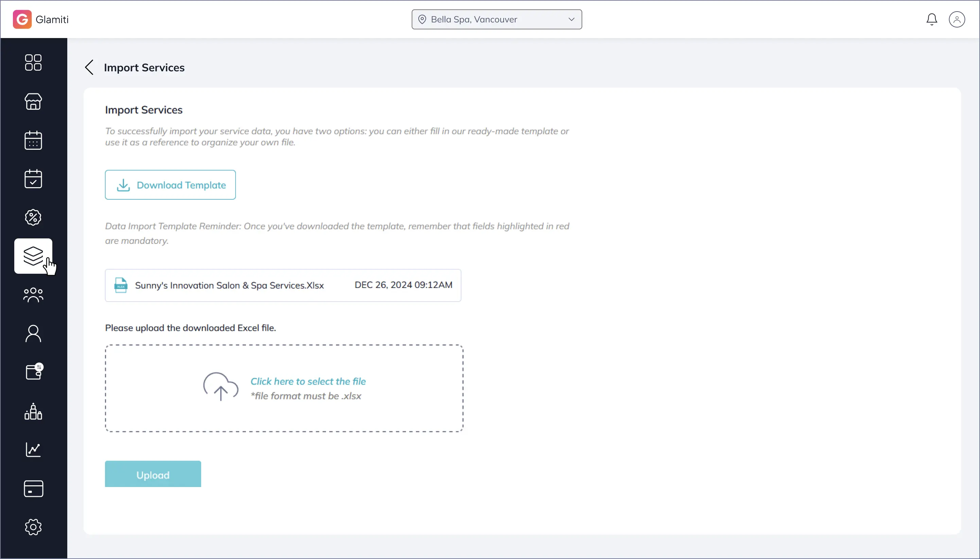Screen dimensions: 980x559
Task: Click the notification bell icon
Action: click(931, 19)
